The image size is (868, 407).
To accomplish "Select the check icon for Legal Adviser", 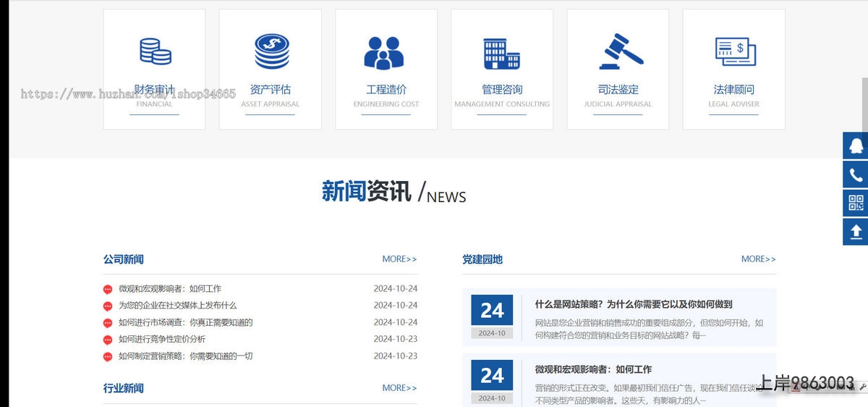I will (x=734, y=51).
